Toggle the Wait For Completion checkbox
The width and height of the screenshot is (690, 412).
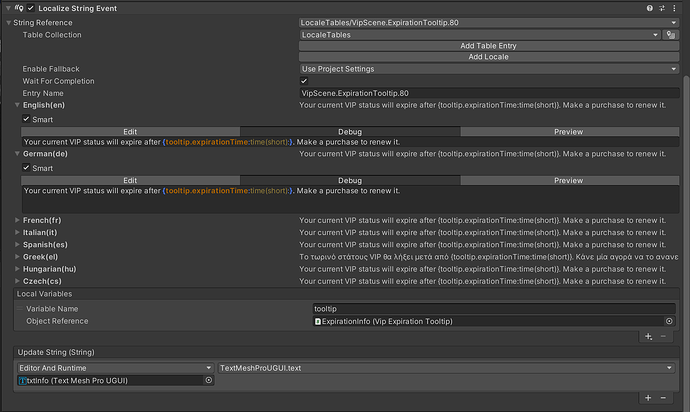tap(304, 81)
